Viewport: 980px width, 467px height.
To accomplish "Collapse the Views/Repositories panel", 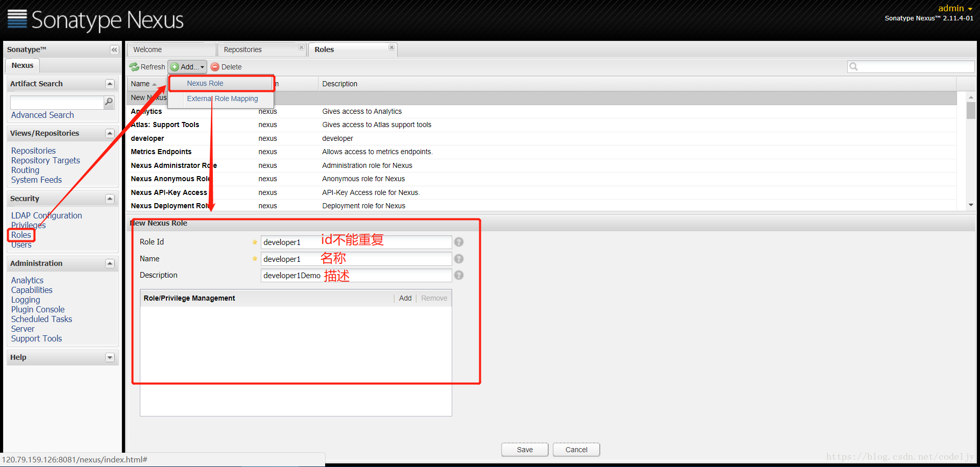I will pyautogui.click(x=110, y=133).
